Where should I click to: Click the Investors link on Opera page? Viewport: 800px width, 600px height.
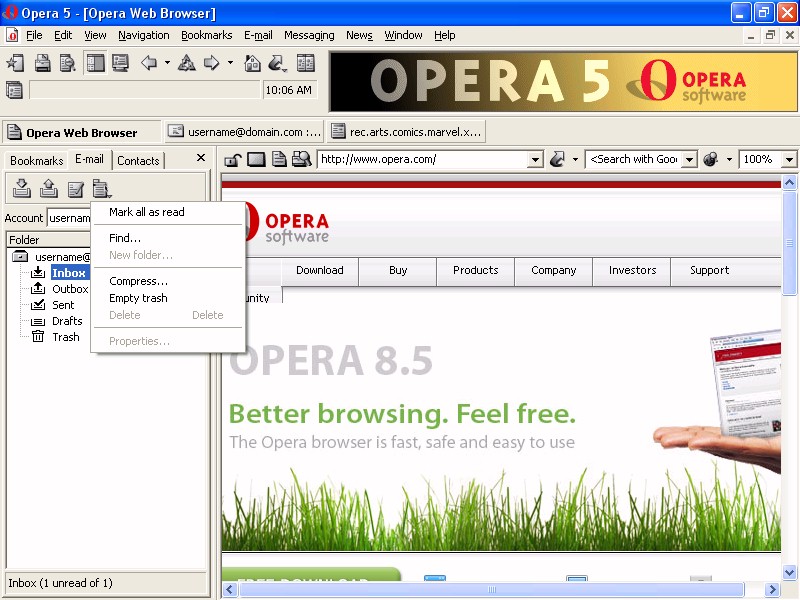(x=633, y=270)
